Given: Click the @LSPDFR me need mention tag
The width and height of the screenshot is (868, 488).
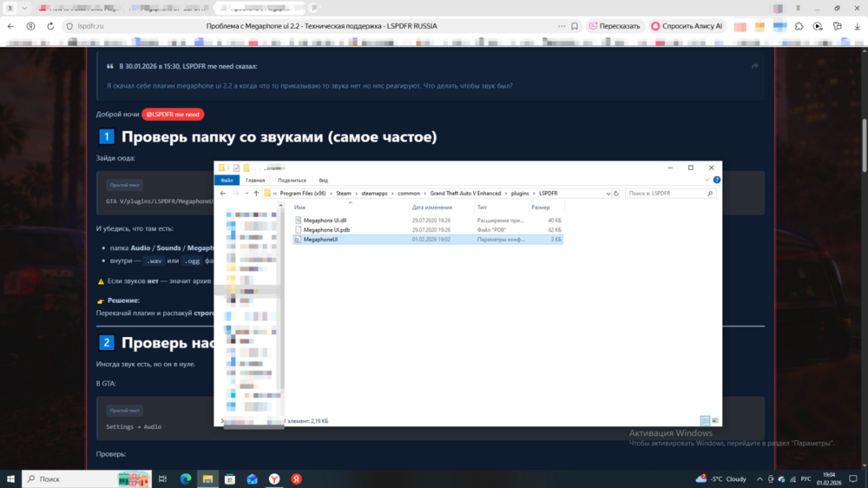Looking at the screenshot, I should pyautogui.click(x=173, y=114).
